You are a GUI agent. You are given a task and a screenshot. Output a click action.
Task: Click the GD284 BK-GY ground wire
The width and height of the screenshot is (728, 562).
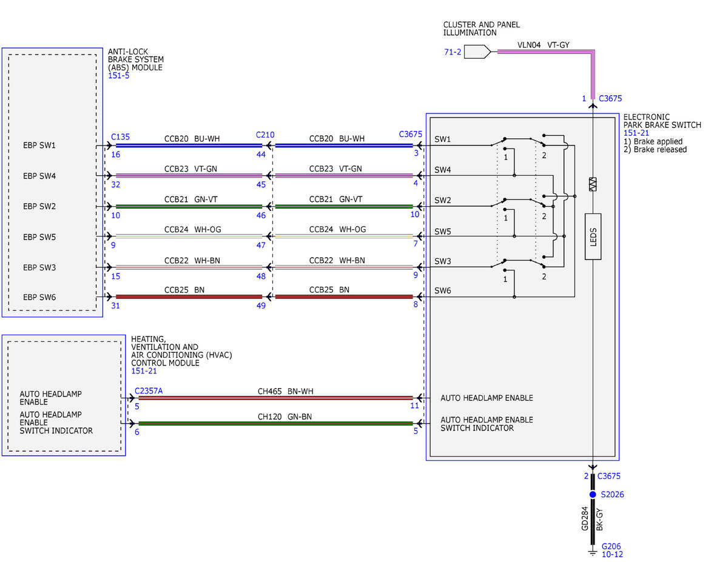[x=593, y=521]
